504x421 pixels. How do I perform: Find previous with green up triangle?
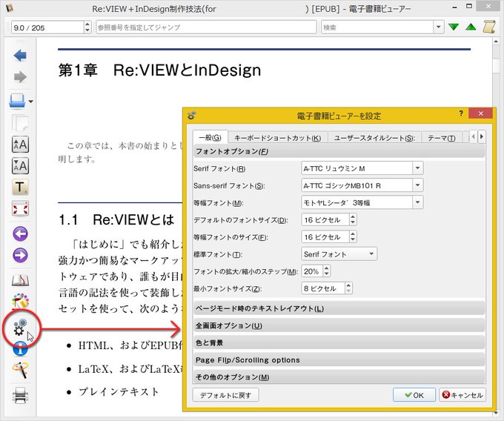coord(471,27)
